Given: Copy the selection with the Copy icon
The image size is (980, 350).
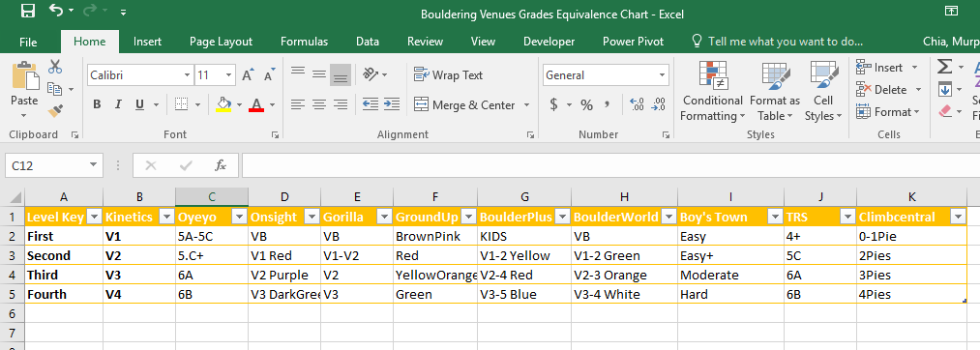Looking at the screenshot, I should [x=55, y=89].
